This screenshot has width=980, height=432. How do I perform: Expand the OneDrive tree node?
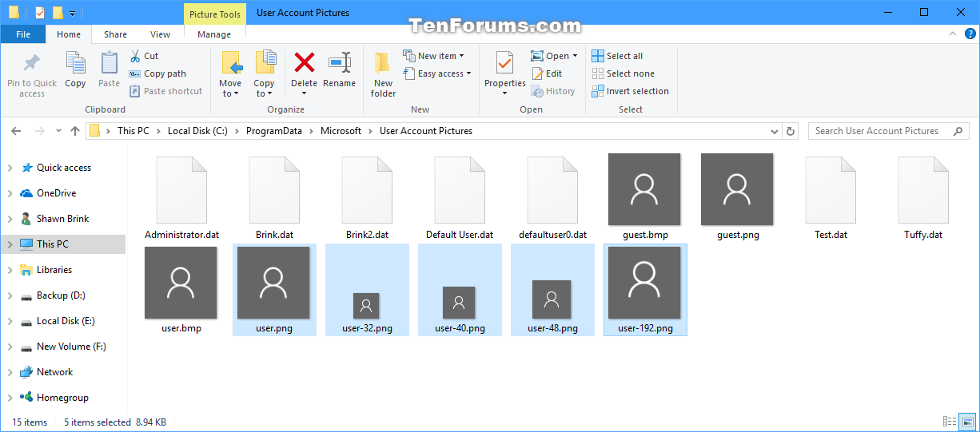(x=10, y=193)
